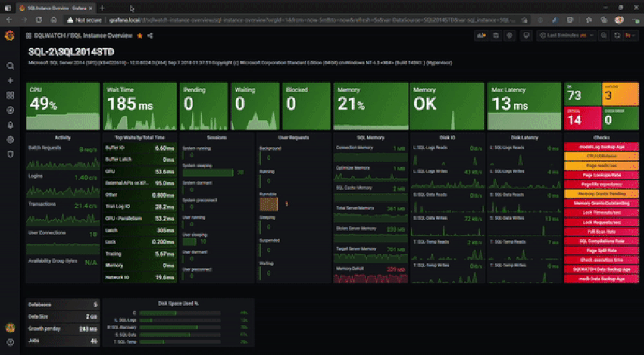Click the browser address bar

click(303, 20)
